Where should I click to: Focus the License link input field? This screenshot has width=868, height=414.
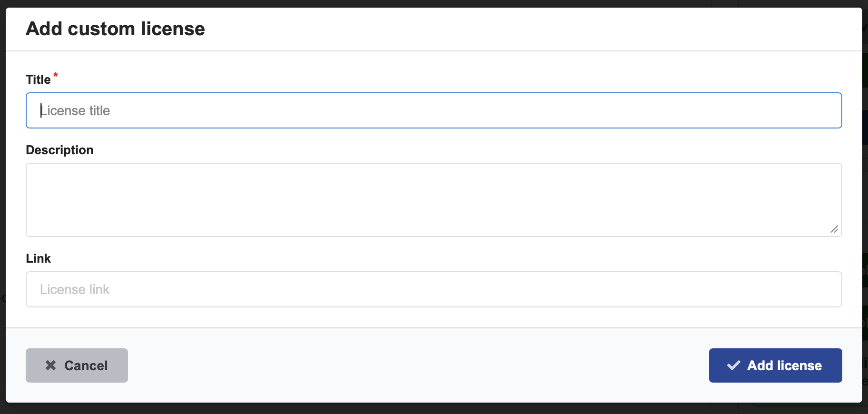tap(433, 289)
